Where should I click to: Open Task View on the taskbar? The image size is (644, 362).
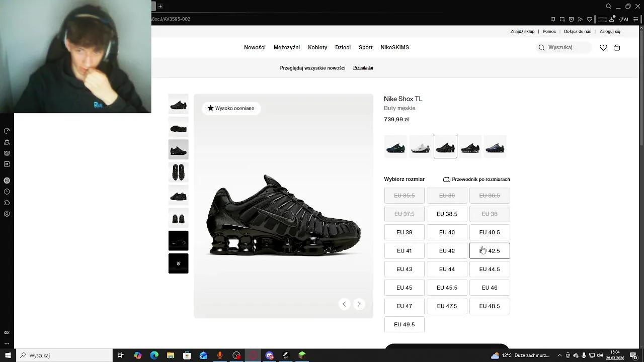click(121, 355)
